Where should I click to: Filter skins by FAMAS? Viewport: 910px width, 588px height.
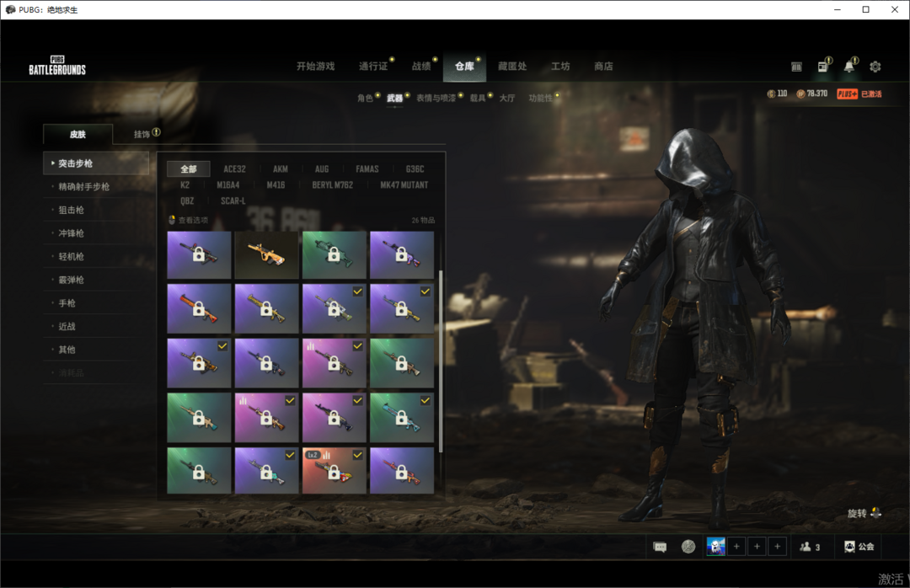(367, 169)
